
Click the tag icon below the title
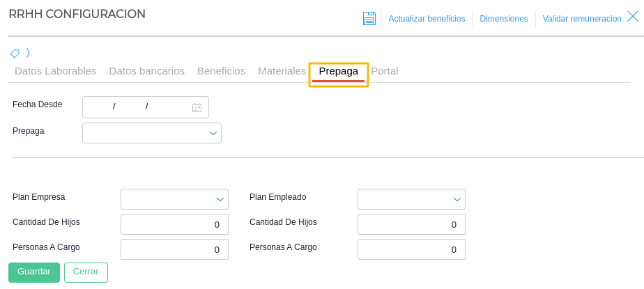tap(15, 53)
